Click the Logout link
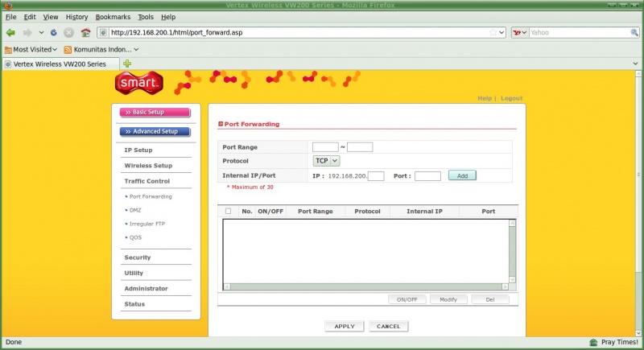This screenshot has height=350, width=644. click(x=511, y=98)
